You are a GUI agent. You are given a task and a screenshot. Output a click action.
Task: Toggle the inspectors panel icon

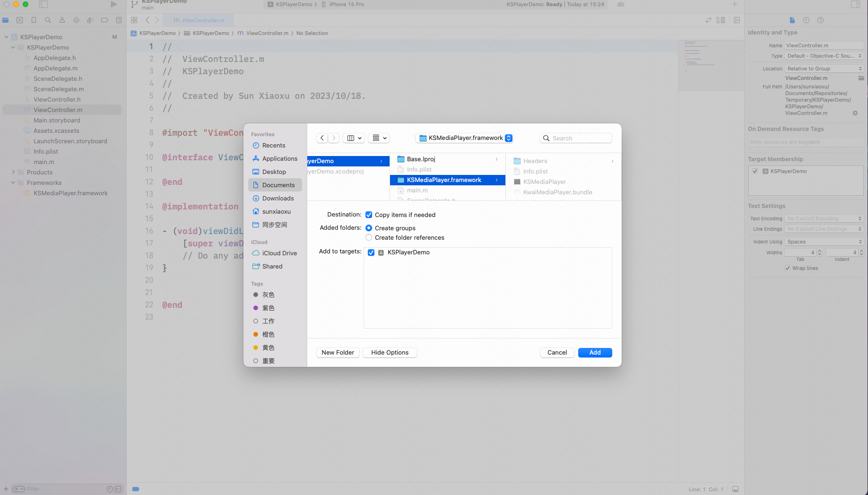pos(855,4)
